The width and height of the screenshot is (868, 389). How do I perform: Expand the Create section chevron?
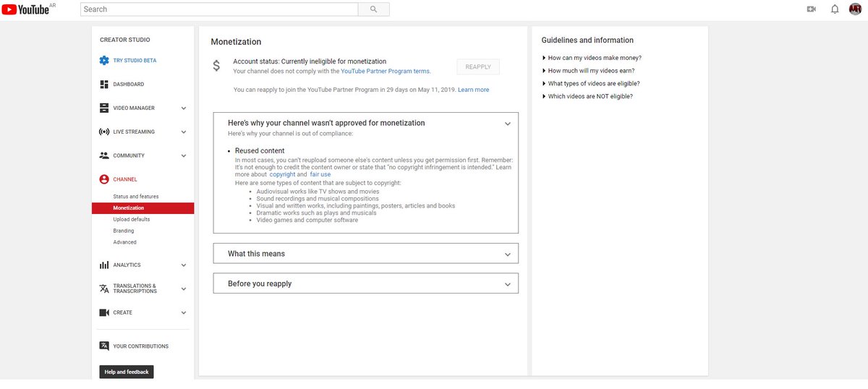click(x=183, y=313)
